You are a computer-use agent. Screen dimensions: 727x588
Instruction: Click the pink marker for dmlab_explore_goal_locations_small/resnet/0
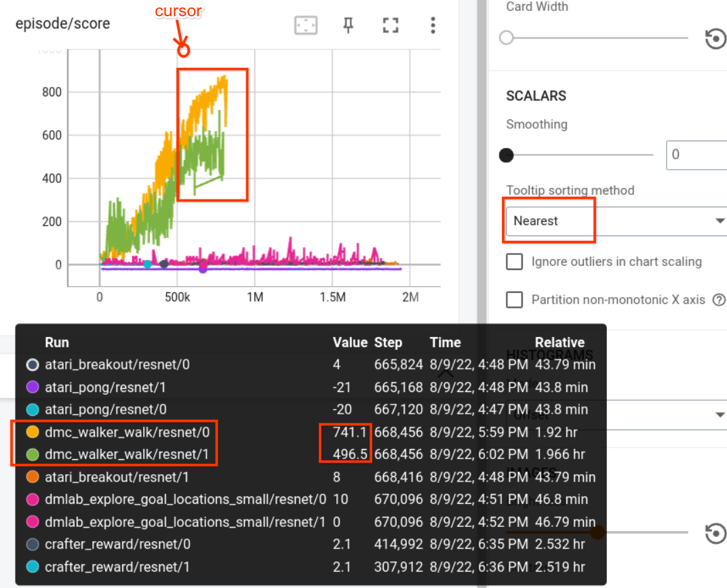pos(32,500)
